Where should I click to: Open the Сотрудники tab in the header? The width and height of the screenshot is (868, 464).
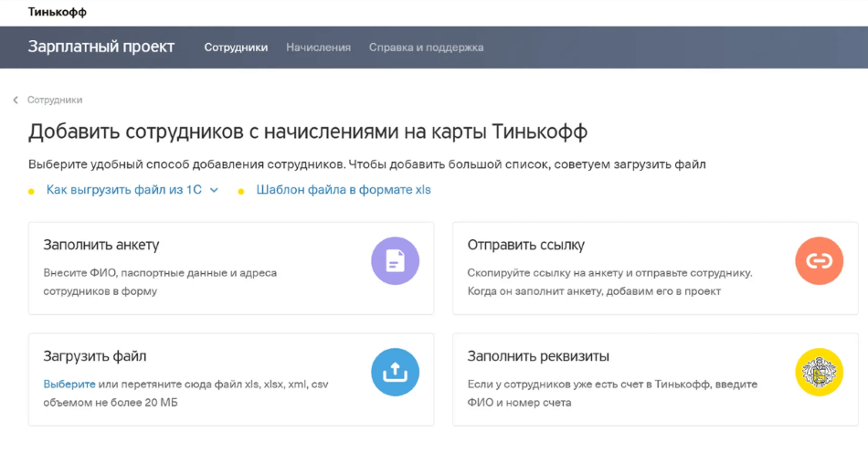coord(236,47)
